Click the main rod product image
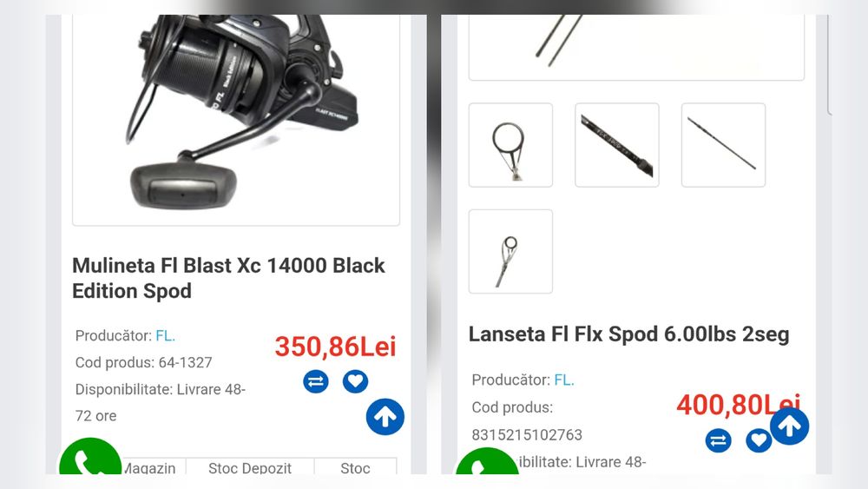This screenshot has height=489, width=868. [636, 48]
